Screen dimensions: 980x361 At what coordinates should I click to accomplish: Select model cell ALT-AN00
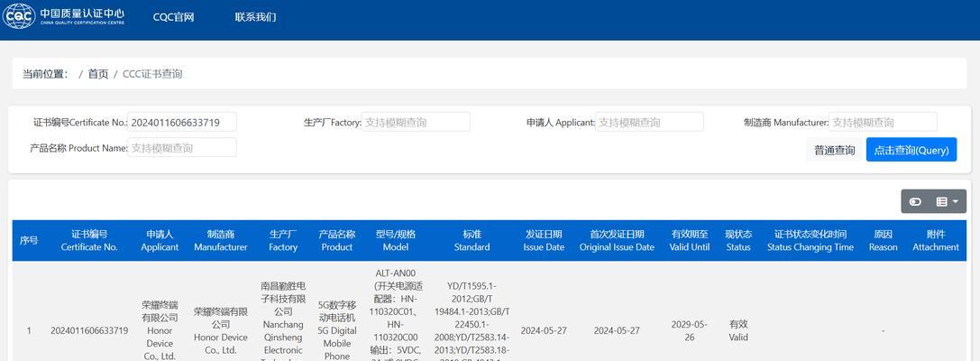click(396, 316)
